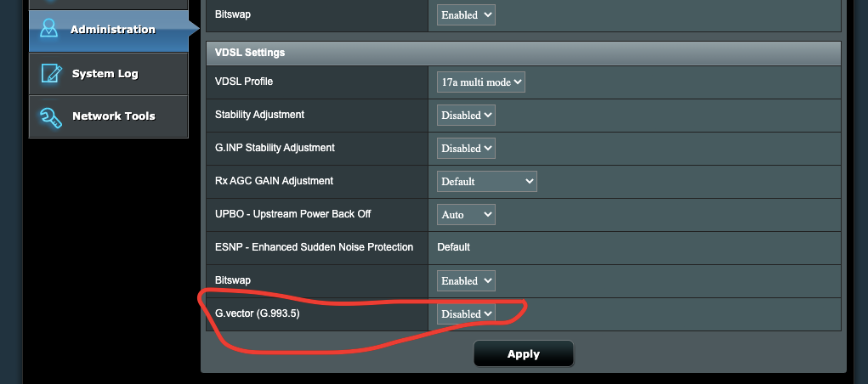
Task: Open the G.vector (G.993.5) Disabled dropdown
Action: tap(466, 313)
